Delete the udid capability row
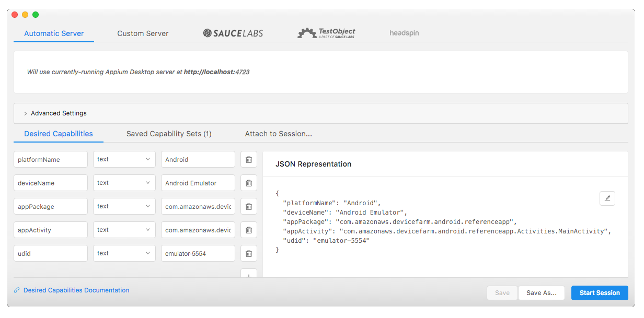The image size is (644, 318). point(249,254)
